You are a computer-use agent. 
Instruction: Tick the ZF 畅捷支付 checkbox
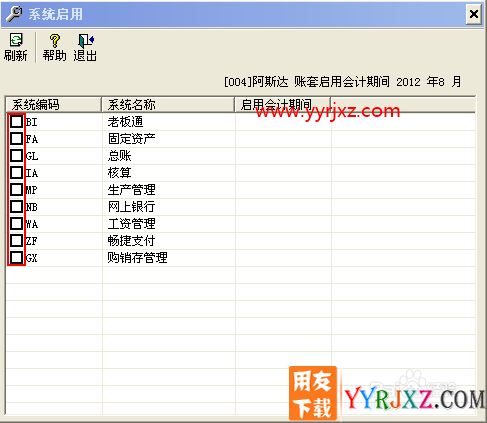click(16, 240)
